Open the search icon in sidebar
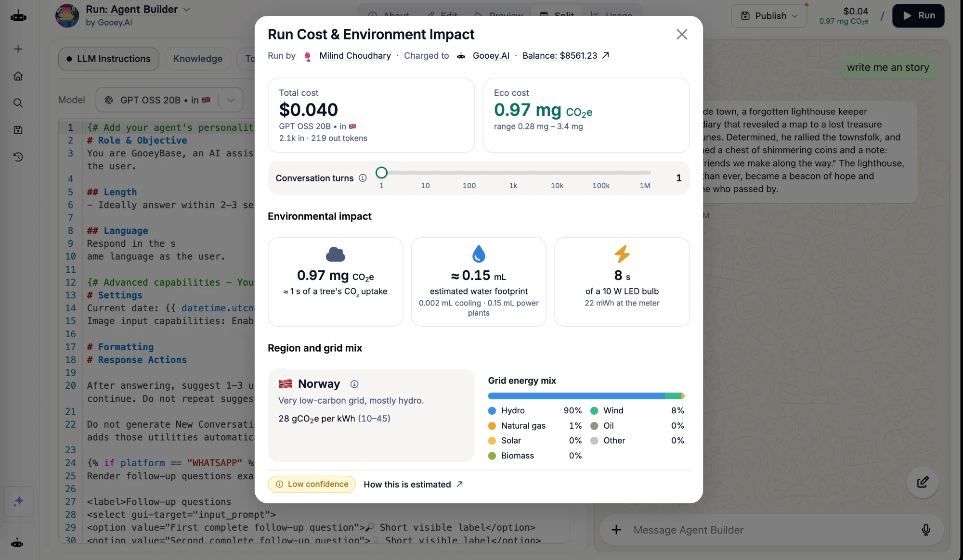Screen dimensions: 963x560 18,103
